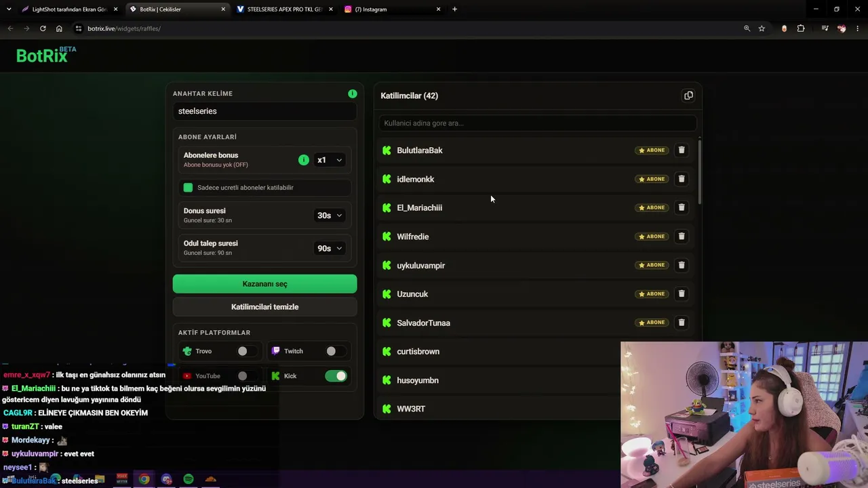Turn on the YouTube platform toggle
Image resolution: width=868 pixels, height=488 pixels.
point(247,376)
